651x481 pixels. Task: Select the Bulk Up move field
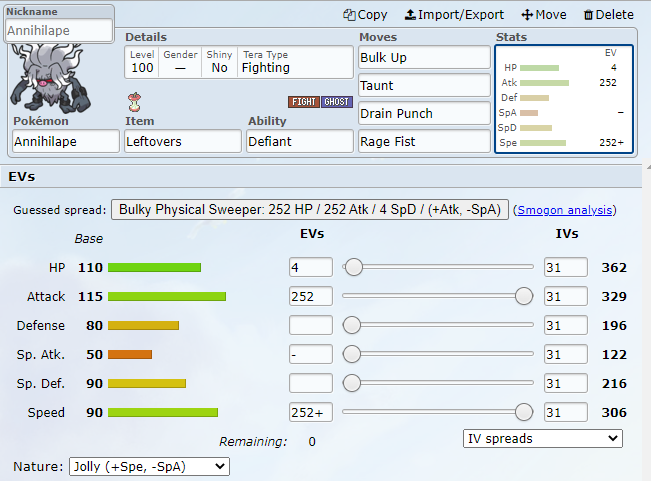click(424, 57)
